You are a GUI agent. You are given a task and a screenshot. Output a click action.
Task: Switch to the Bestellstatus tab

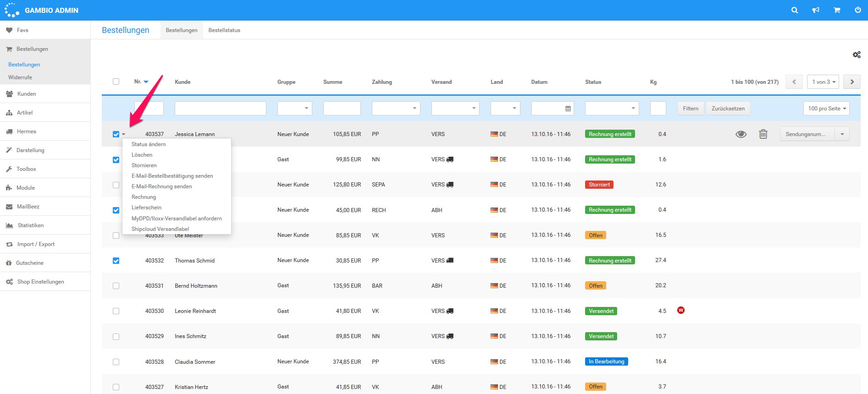(x=224, y=30)
